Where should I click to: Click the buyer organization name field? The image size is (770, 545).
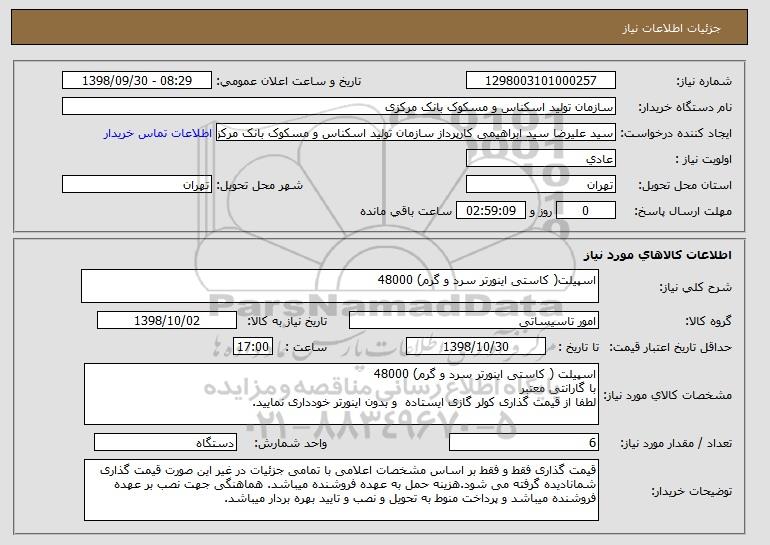click(339, 107)
